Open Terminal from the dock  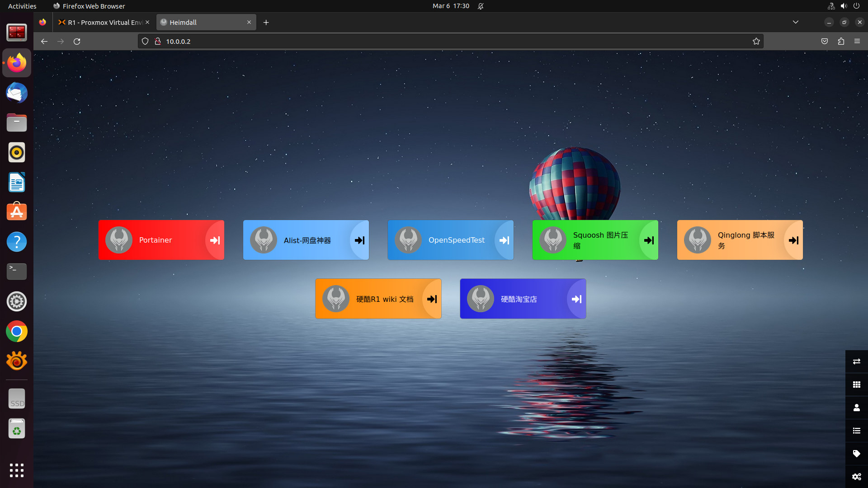(x=17, y=272)
